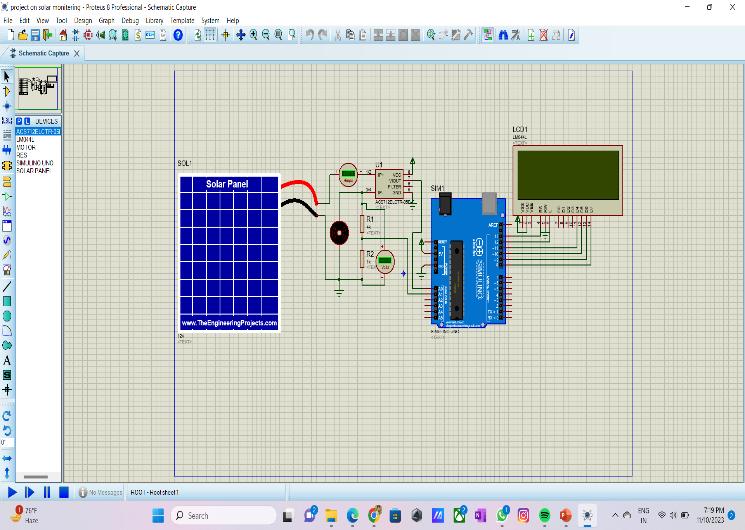Select the 2D text script 'A' tool
Image resolution: width=745 pixels, height=530 pixels.
coord(7,360)
